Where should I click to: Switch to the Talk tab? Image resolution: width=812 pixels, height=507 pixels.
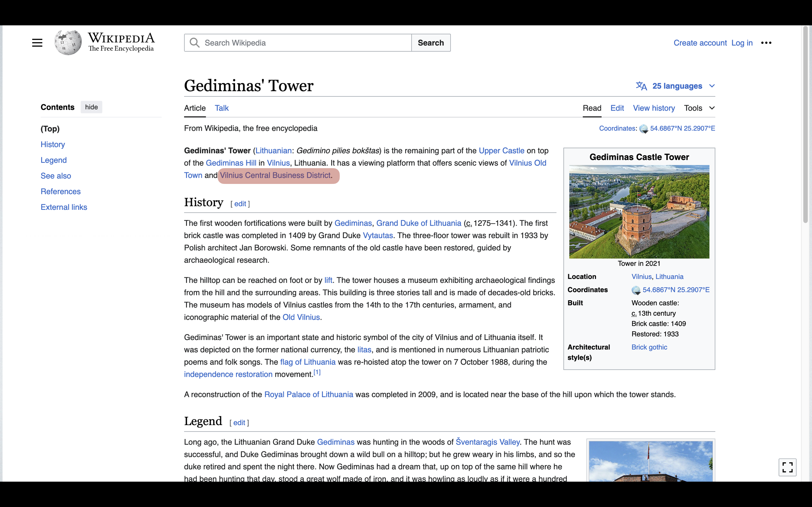click(221, 108)
